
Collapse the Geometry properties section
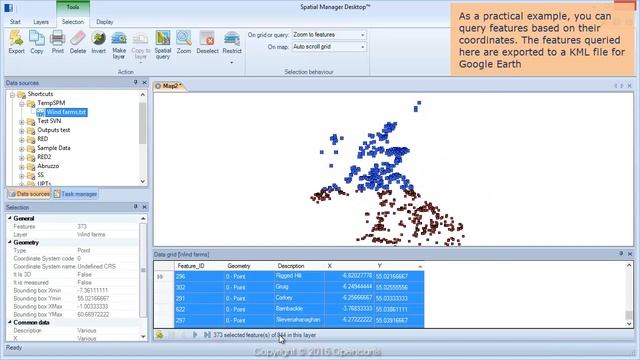10,242
